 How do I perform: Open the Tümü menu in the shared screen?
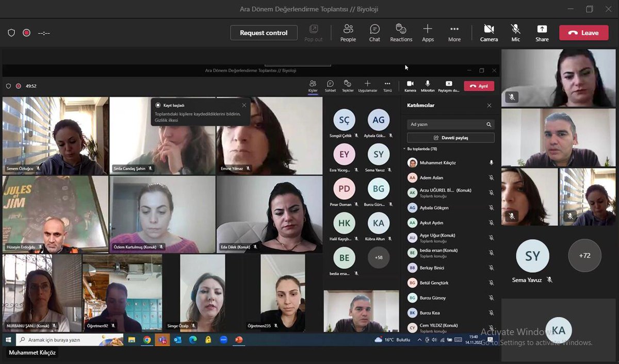pyautogui.click(x=387, y=86)
